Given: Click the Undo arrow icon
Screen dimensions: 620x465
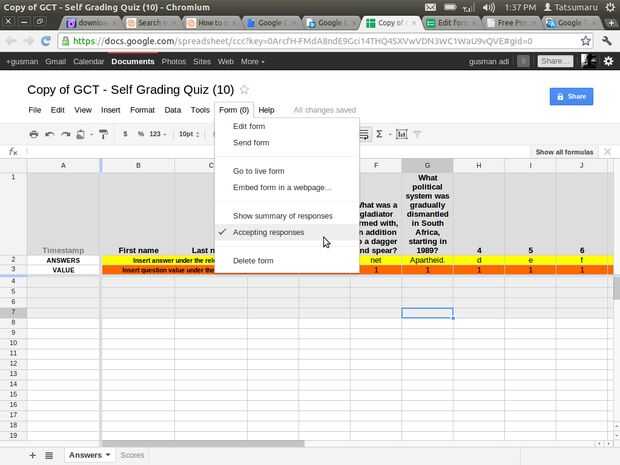Looking at the screenshot, I should pyautogui.click(x=50, y=134).
